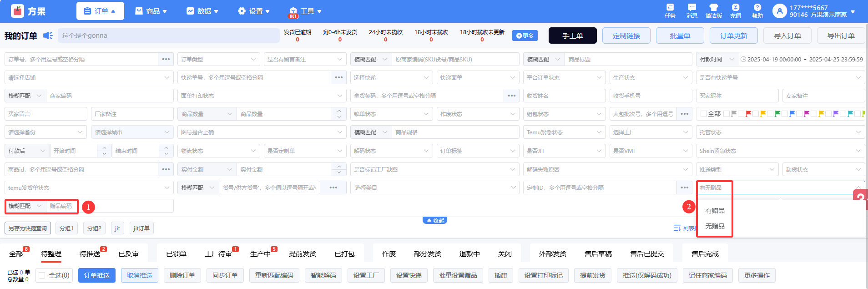
Task: Click ellipsis icon beside 订单号 input
Action: [x=166, y=59]
